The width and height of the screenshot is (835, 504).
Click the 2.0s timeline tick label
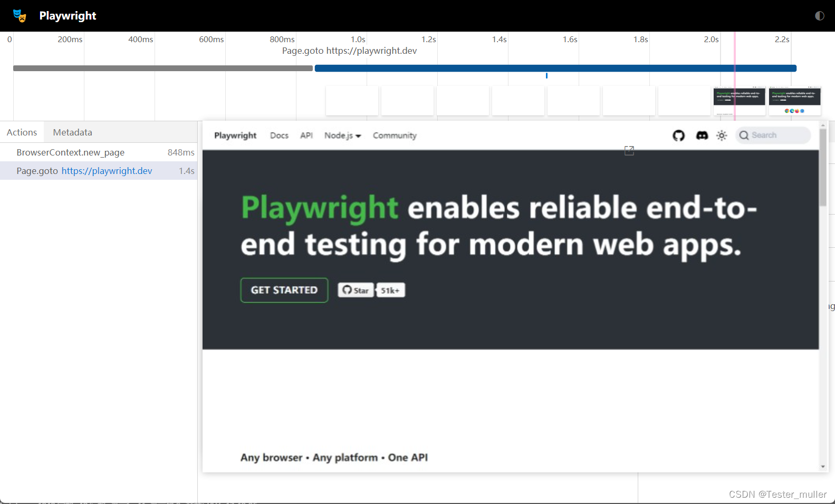(x=711, y=40)
